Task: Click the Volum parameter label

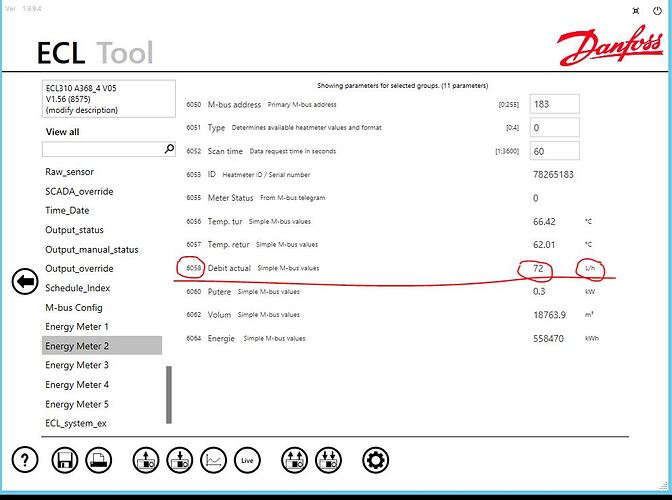Action: click(219, 315)
